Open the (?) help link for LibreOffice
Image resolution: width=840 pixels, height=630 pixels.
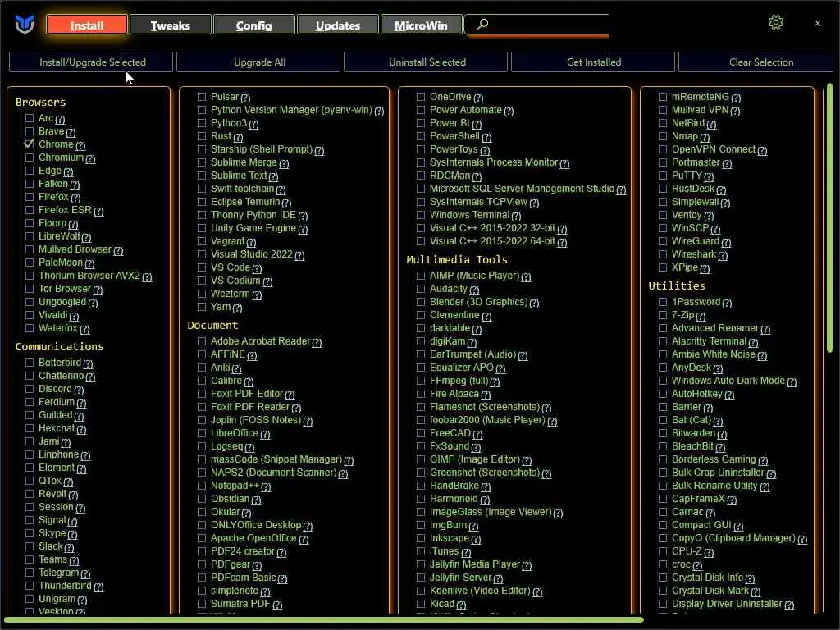(265, 434)
